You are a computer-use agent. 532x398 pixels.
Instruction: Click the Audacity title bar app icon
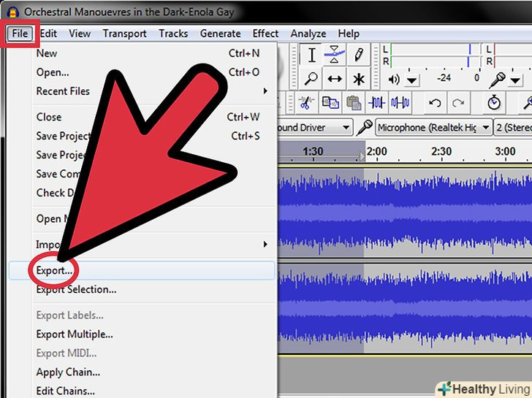[13, 12]
